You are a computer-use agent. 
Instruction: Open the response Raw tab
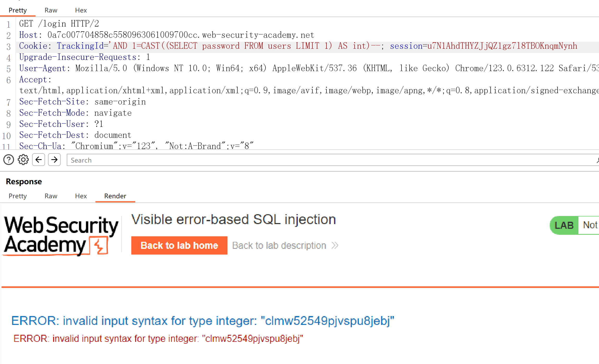(x=51, y=196)
